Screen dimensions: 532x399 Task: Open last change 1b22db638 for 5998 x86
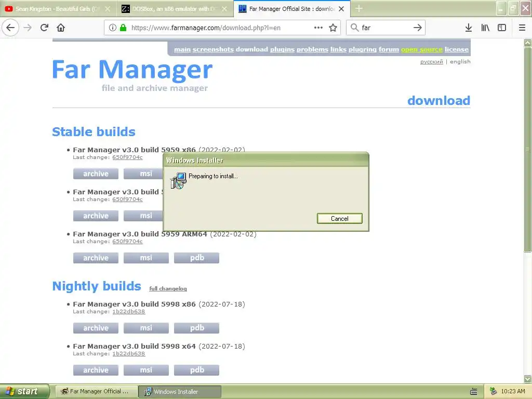click(x=129, y=312)
